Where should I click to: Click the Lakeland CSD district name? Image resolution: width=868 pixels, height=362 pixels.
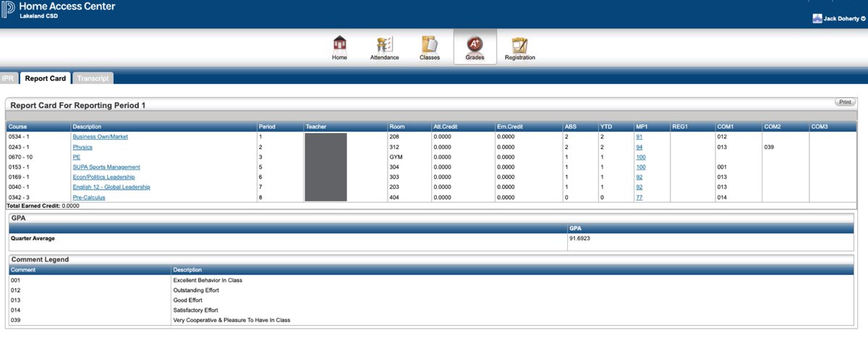pos(38,16)
